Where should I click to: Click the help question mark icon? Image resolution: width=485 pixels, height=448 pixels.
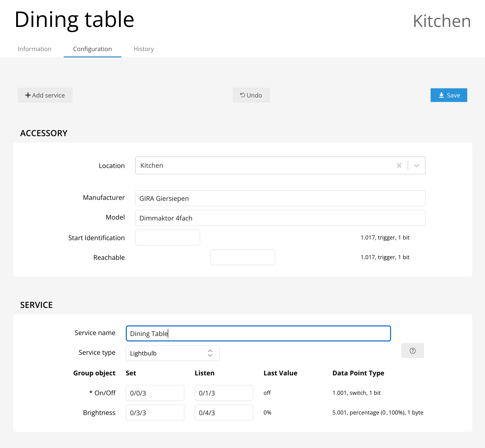coord(412,351)
